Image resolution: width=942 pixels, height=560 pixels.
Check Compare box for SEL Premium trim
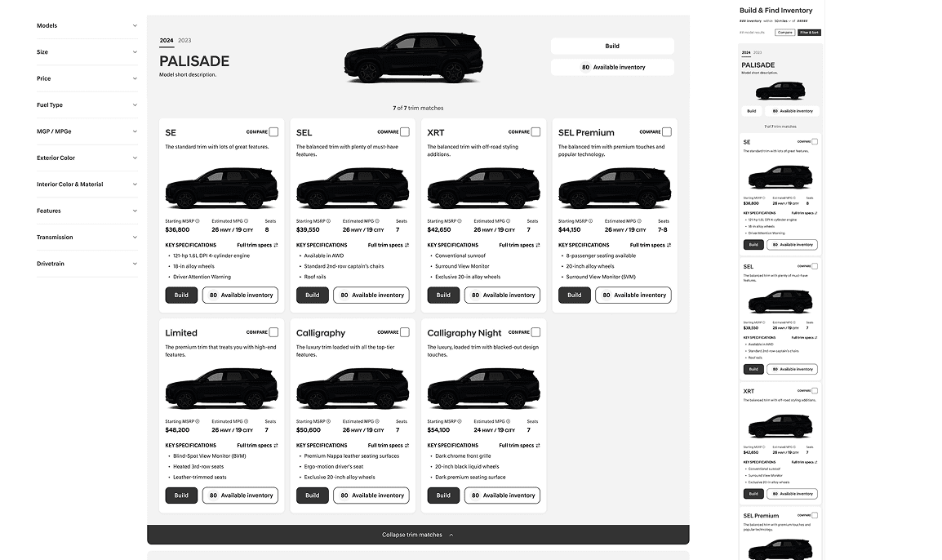point(666,131)
